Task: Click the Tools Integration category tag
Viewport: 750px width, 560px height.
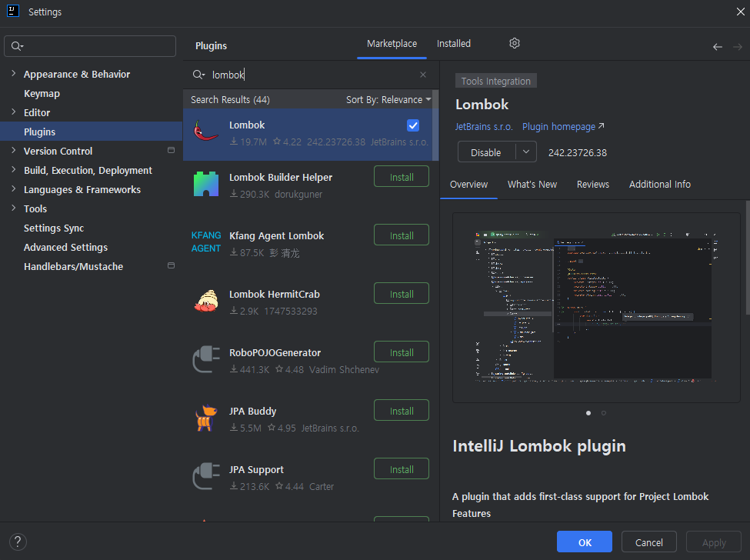Action: click(x=495, y=81)
